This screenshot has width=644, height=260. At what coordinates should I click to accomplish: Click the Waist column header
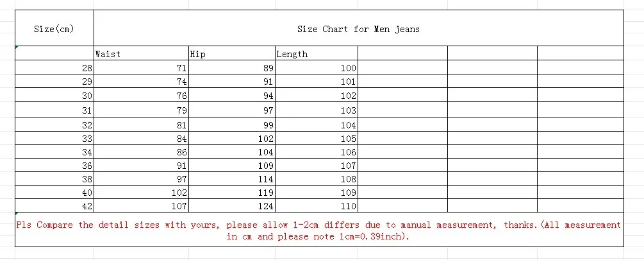click(141, 54)
